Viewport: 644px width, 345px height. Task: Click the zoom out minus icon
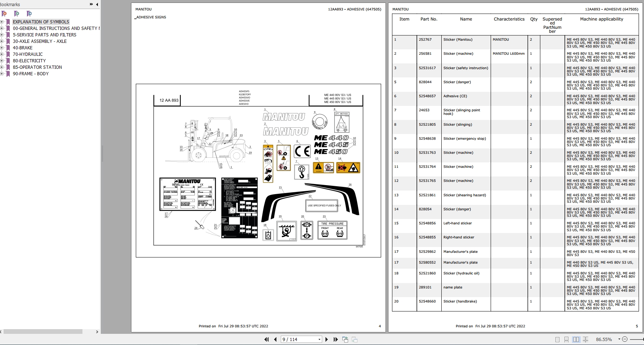click(x=625, y=339)
